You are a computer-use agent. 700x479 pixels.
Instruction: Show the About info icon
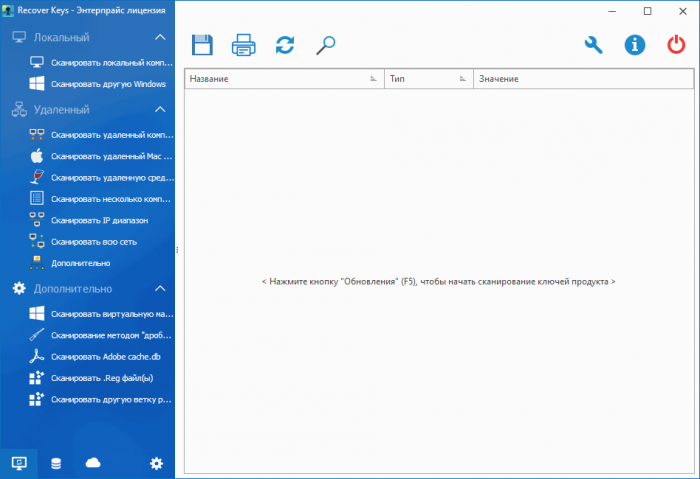click(x=635, y=45)
